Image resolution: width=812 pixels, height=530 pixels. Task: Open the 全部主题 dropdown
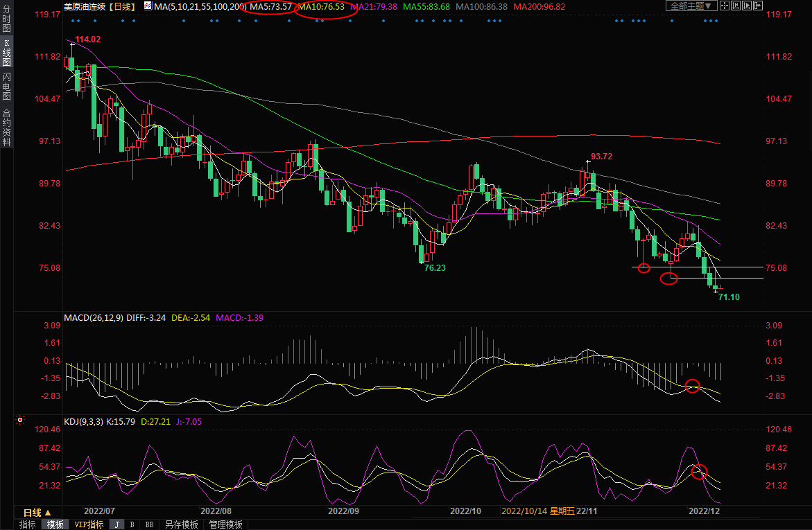click(x=691, y=6)
